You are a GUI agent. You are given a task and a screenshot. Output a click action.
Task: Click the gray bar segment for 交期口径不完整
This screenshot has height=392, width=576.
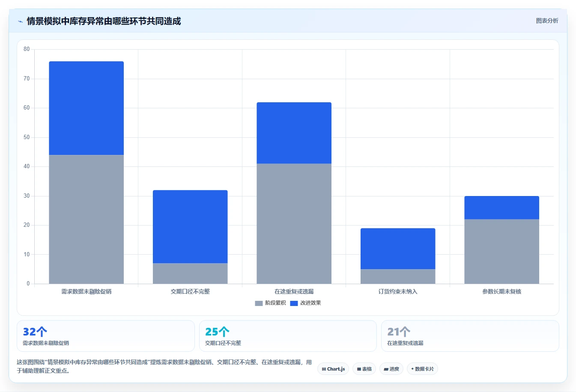(190, 273)
